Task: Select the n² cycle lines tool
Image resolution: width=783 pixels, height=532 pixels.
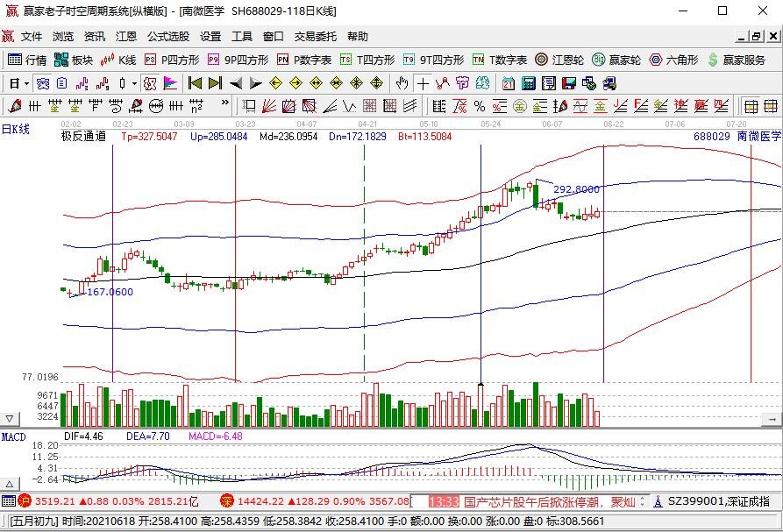Action: tap(196, 106)
